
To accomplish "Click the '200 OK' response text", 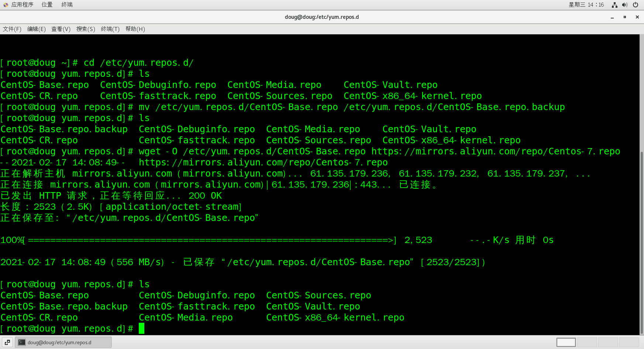I will [x=205, y=196].
